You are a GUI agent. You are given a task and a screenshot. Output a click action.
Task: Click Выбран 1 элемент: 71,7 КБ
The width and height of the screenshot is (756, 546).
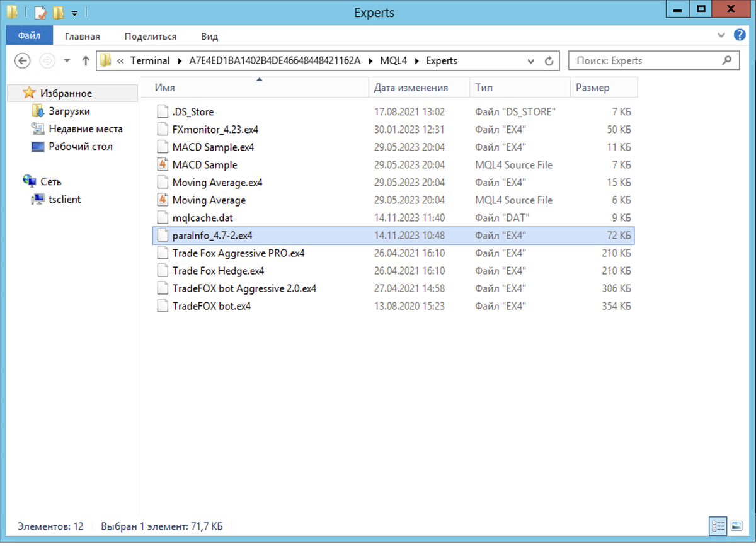click(161, 525)
